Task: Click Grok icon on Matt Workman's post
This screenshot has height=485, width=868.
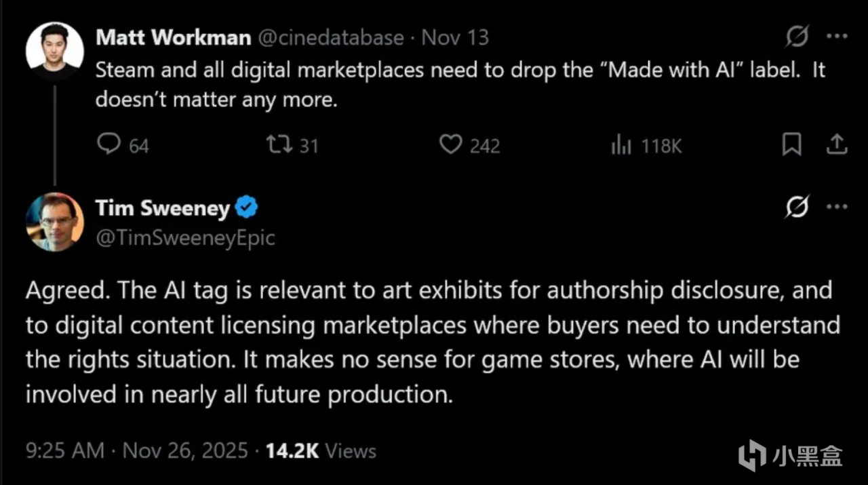Action: 797,37
